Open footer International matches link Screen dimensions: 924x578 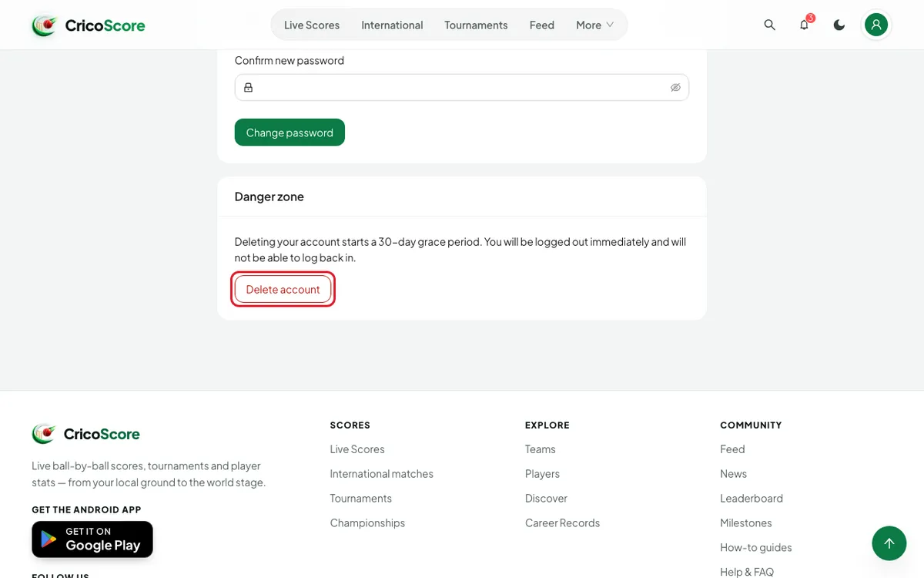pyautogui.click(x=382, y=474)
